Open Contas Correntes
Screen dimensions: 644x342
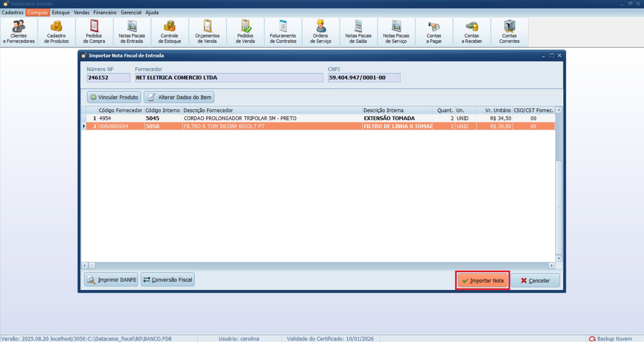click(x=509, y=31)
